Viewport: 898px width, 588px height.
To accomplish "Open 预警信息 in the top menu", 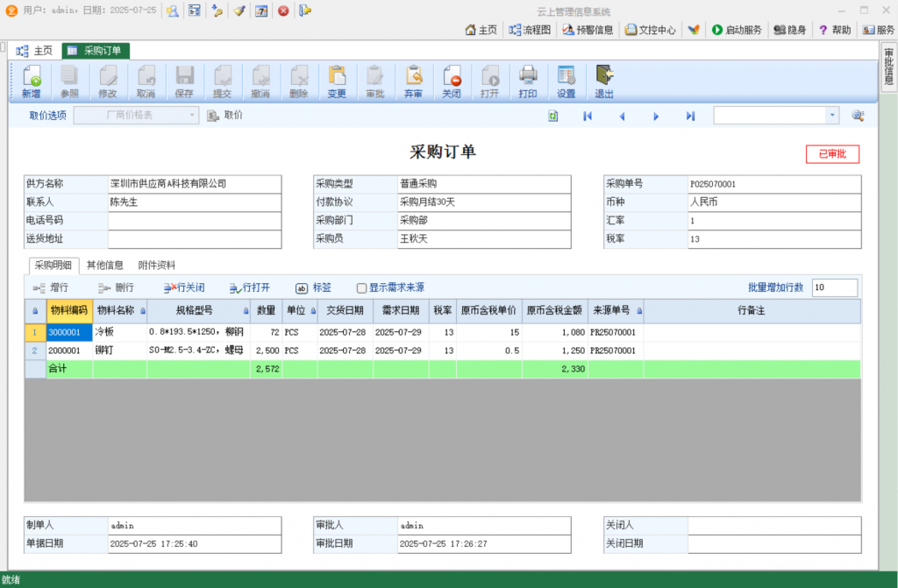I will point(588,30).
